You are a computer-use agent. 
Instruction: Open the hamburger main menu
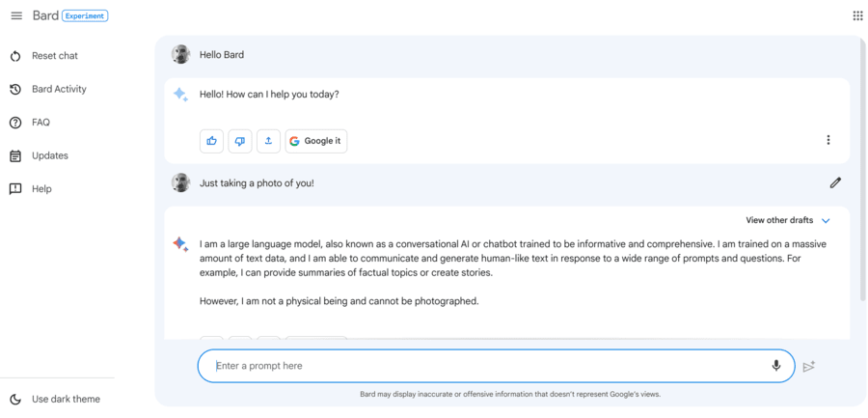[16, 16]
